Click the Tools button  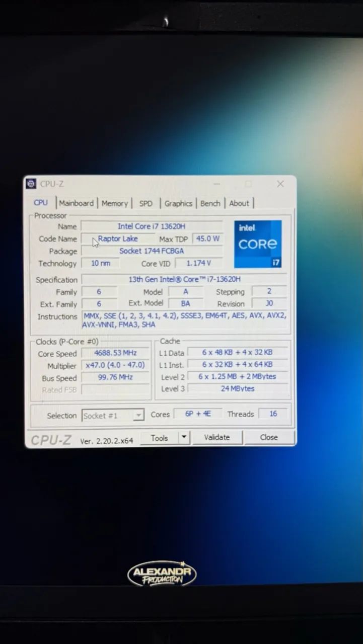tap(159, 438)
